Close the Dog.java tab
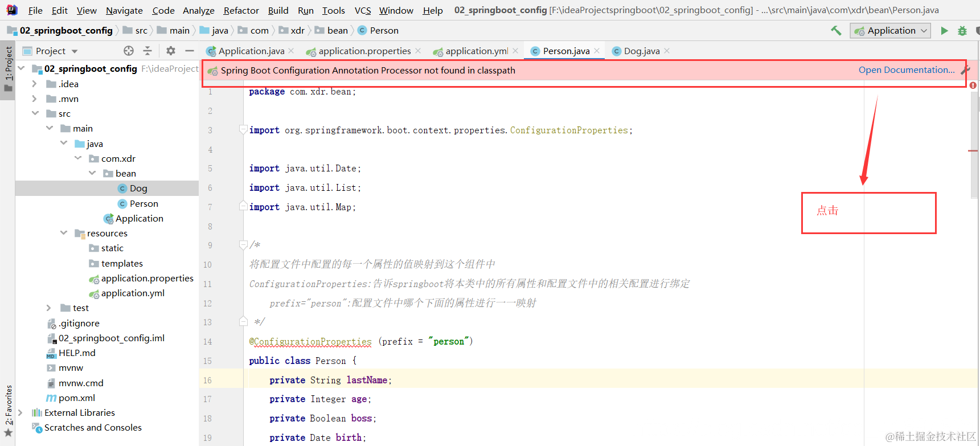This screenshot has height=446, width=980. [667, 51]
